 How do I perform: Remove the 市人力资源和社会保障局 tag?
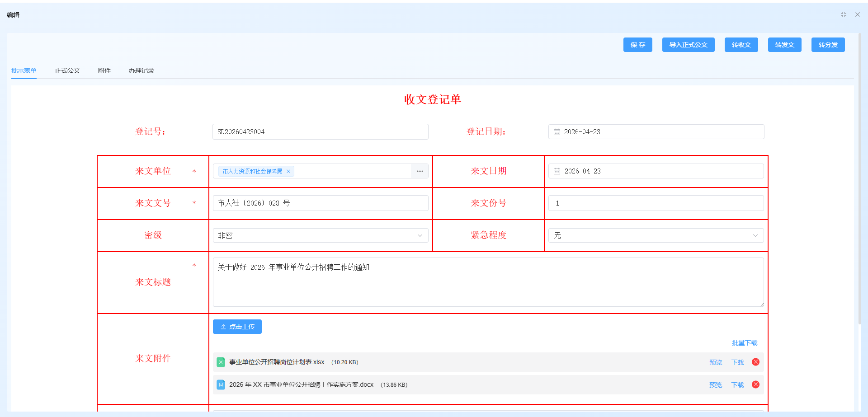(288, 171)
